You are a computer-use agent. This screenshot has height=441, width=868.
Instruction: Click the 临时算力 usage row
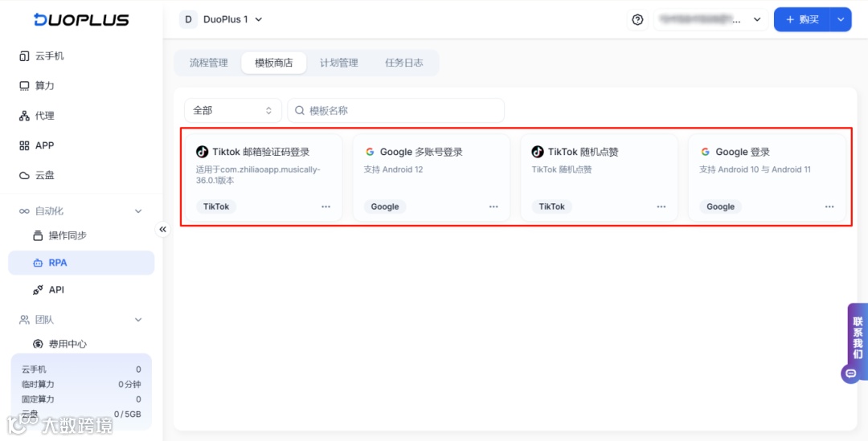(x=81, y=384)
